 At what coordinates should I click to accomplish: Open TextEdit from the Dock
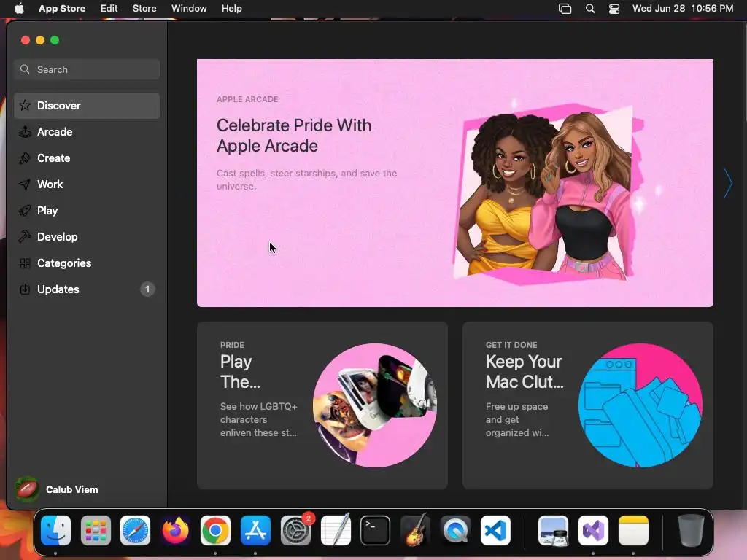[x=336, y=530]
